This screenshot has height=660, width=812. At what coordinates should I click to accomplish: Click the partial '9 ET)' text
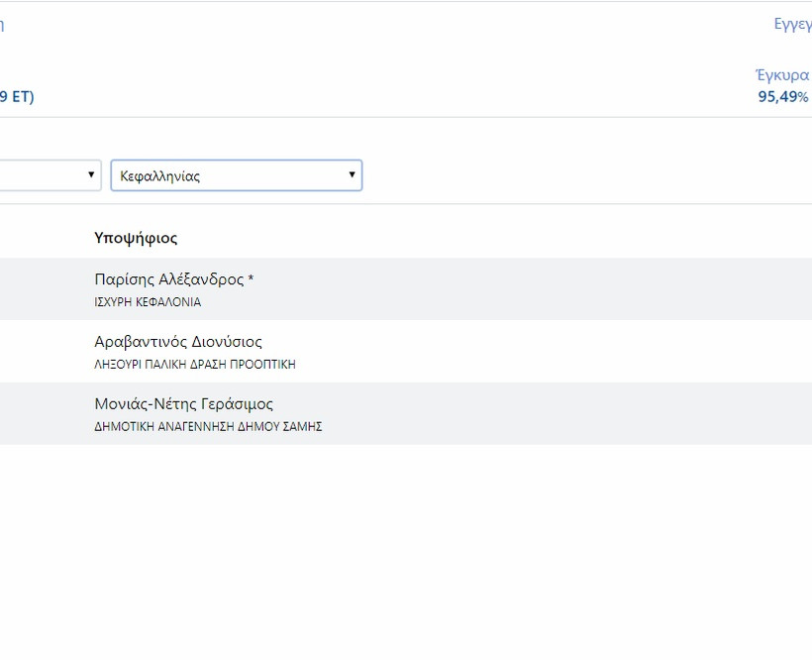pos(16,96)
